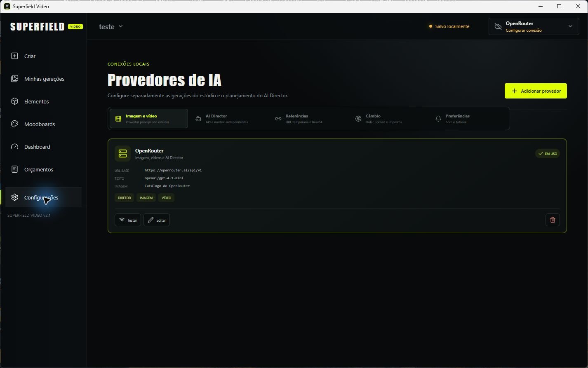Click the orange Salvo localmente status dot

pos(430,26)
